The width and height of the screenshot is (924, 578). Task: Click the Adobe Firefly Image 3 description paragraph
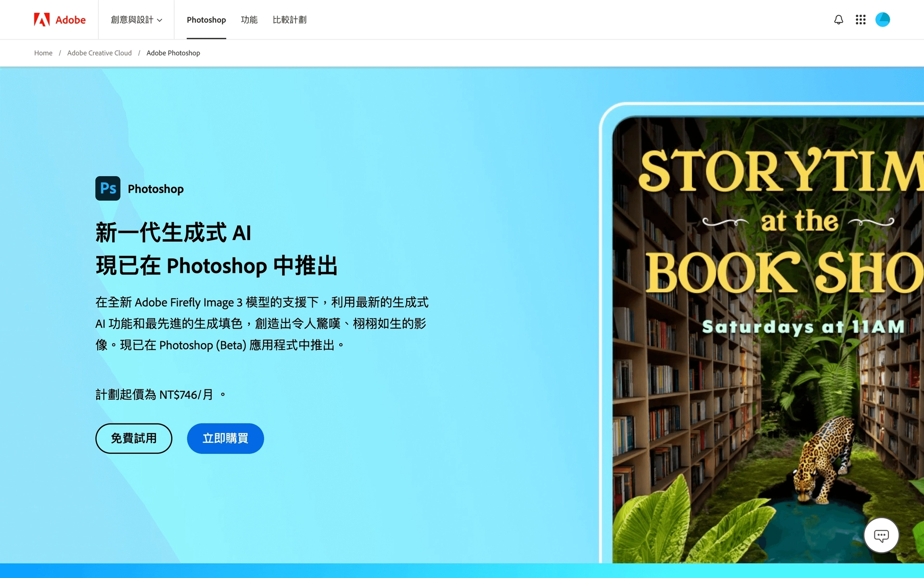(262, 323)
